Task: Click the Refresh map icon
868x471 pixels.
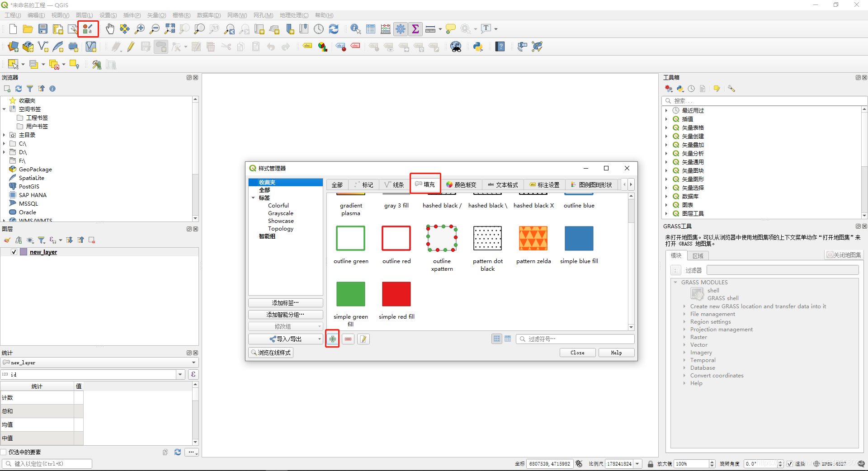Action: tap(334, 29)
